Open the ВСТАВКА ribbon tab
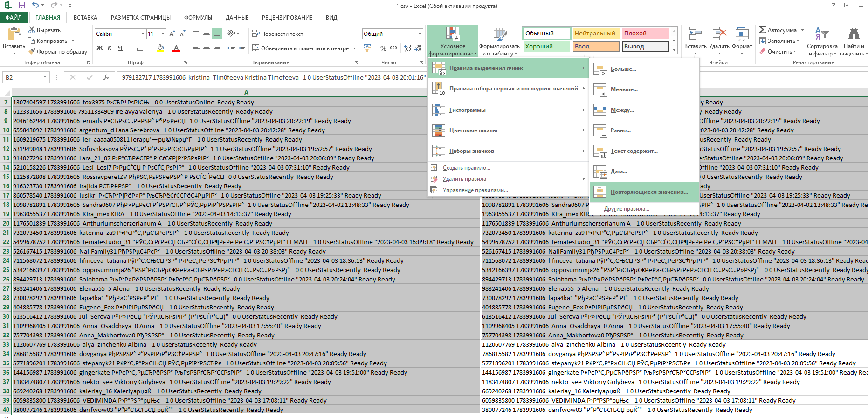This screenshot has height=418, width=868. coord(85,18)
